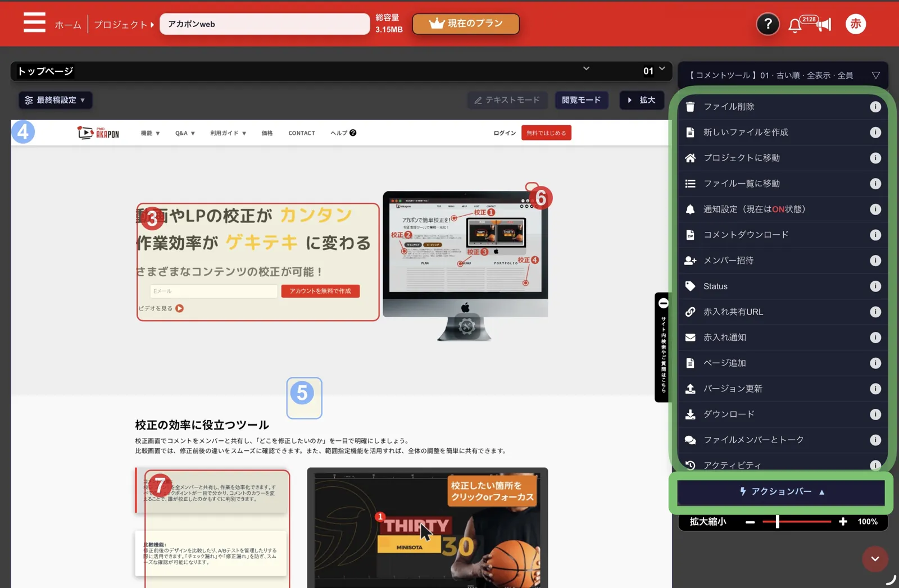The height and width of the screenshot is (588, 899).
Task: Select comment marker 7
Action: [x=160, y=485]
